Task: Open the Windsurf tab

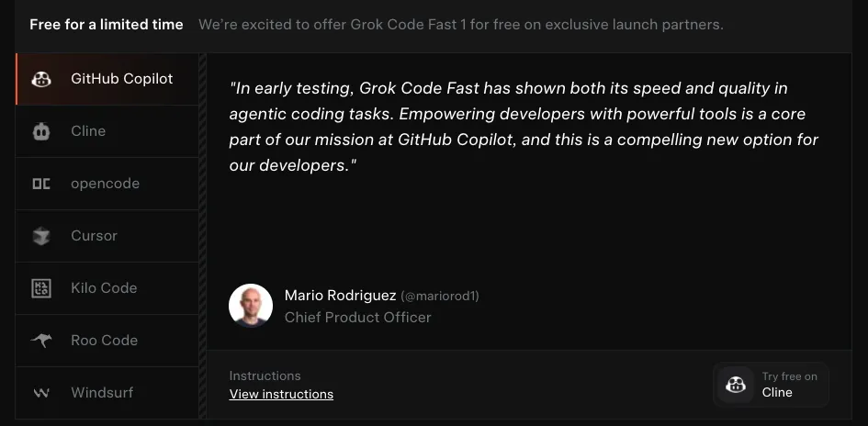Action: pos(102,393)
